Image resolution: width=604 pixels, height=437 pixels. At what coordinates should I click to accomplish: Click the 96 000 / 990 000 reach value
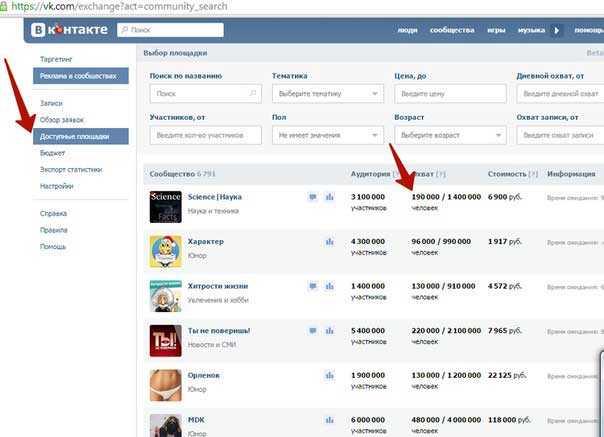click(x=441, y=242)
